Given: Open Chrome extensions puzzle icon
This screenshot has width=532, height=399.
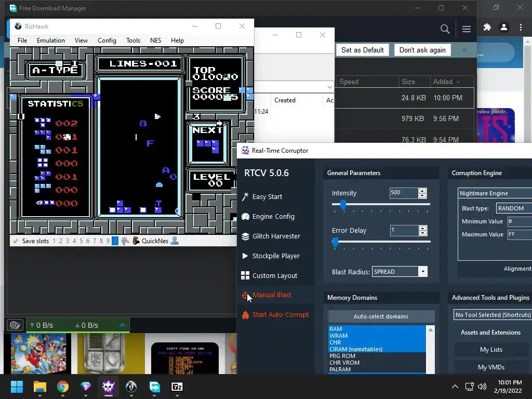Looking at the screenshot, I should [487, 27].
